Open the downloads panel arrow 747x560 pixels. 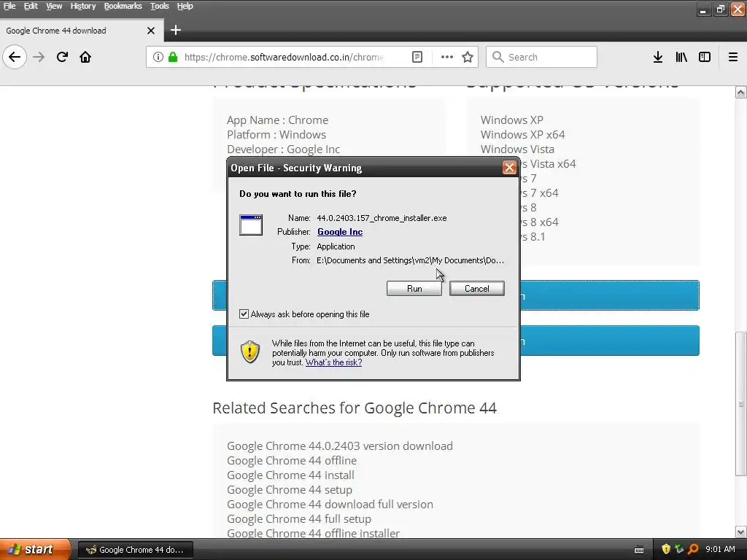coord(657,57)
